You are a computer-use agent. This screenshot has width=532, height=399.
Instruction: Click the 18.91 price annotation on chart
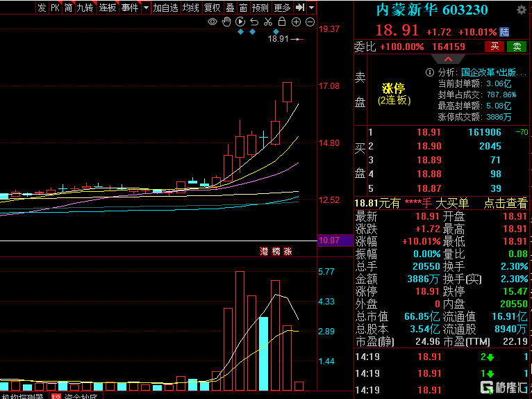click(278, 39)
